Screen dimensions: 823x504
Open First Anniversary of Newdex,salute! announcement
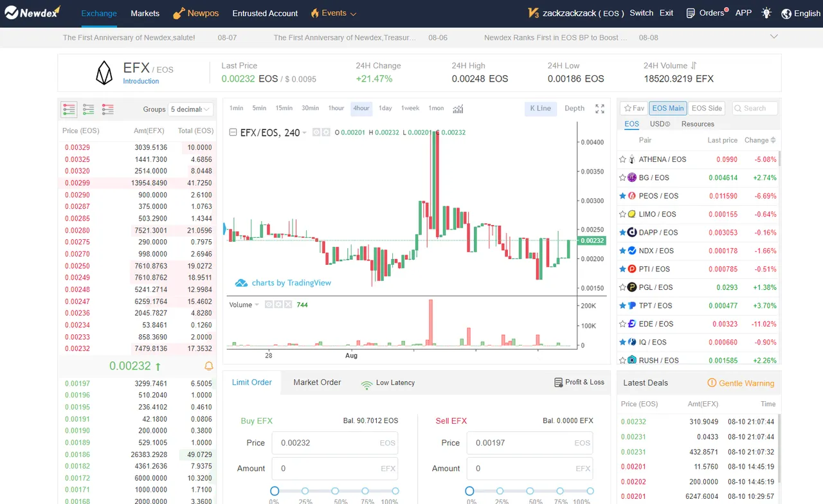click(129, 37)
